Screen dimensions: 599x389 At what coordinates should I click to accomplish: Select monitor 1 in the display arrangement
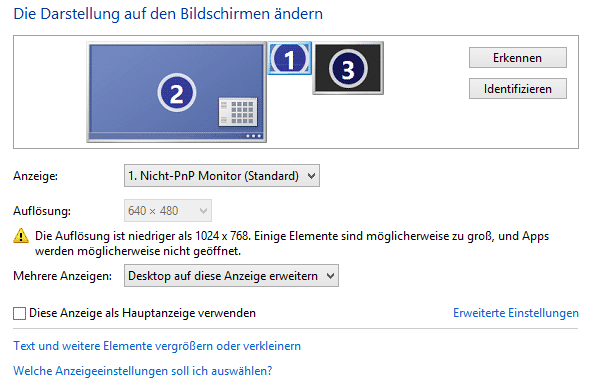[x=290, y=58]
